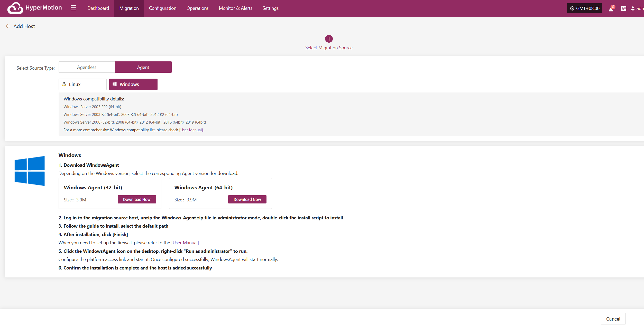Download the Windows Agent 64-bit
644x326 pixels.
247,199
